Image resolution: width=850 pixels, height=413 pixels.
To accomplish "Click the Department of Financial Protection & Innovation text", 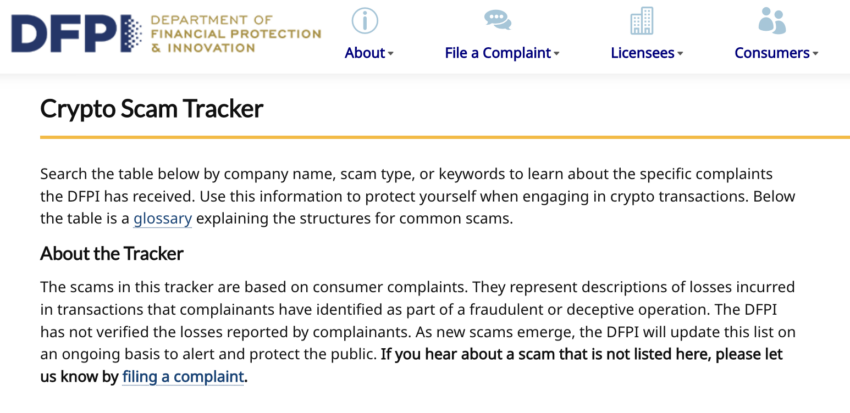I will point(234,33).
